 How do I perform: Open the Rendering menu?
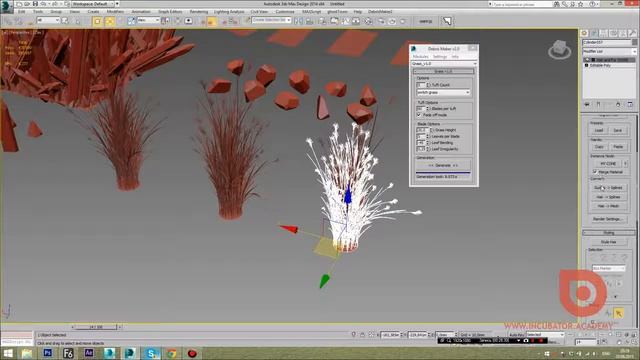[x=199, y=12]
